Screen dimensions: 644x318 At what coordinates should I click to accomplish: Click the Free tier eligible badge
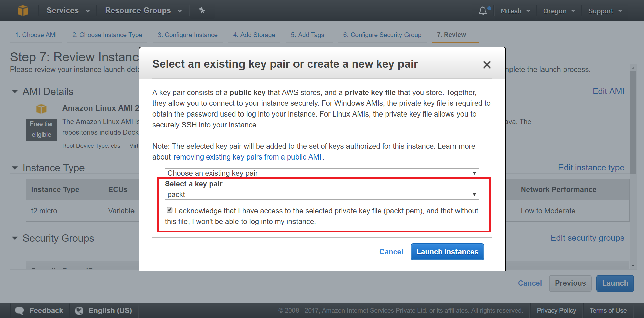tap(41, 129)
